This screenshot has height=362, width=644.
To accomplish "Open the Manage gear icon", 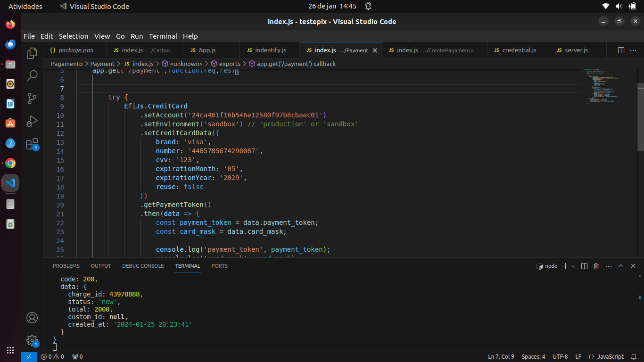I will coord(32,340).
